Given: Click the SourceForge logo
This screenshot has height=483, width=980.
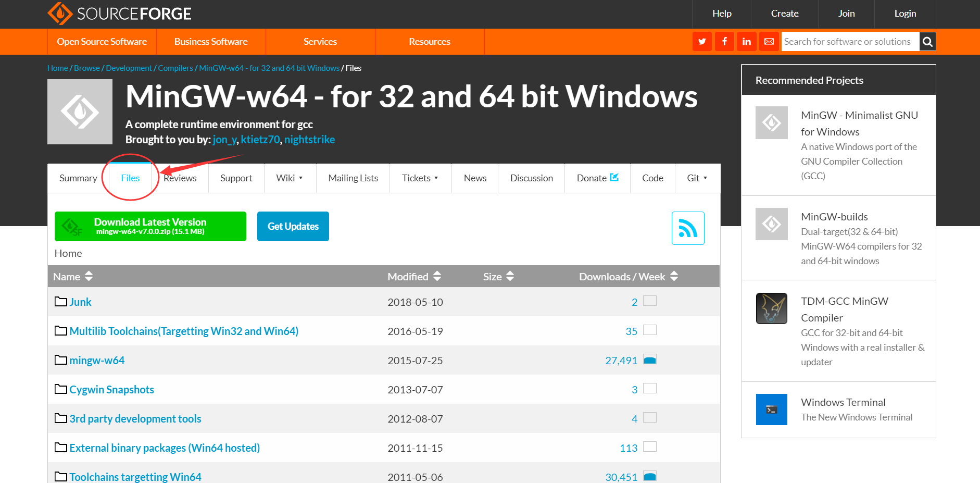Looking at the screenshot, I should (x=119, y=14).
